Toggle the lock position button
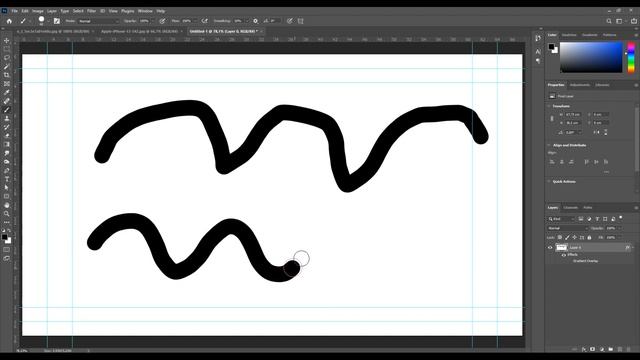 [575, 237]
